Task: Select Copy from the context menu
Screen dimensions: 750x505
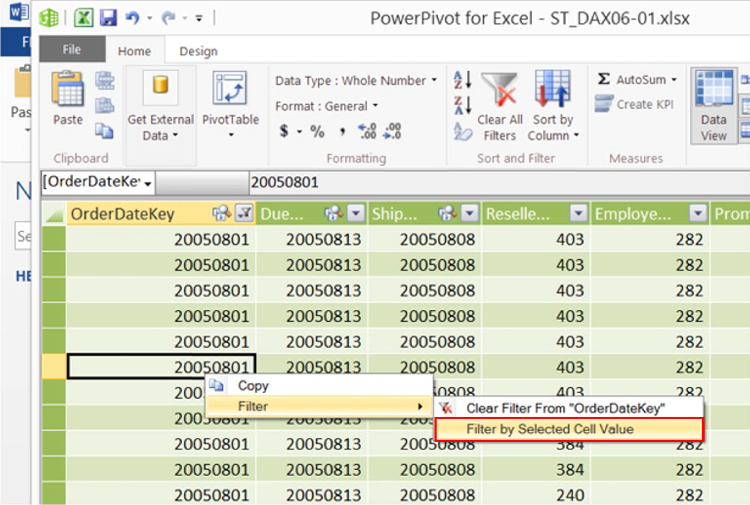Action: point(253,385)
